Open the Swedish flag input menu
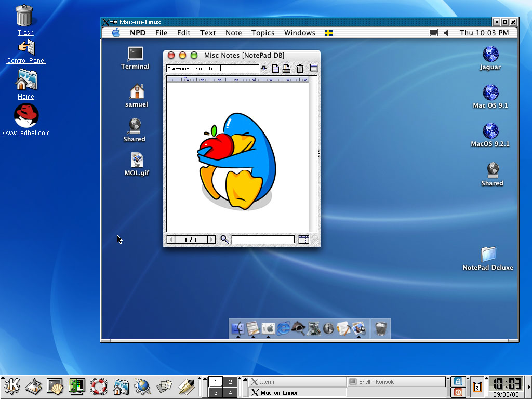 [329, 33]
